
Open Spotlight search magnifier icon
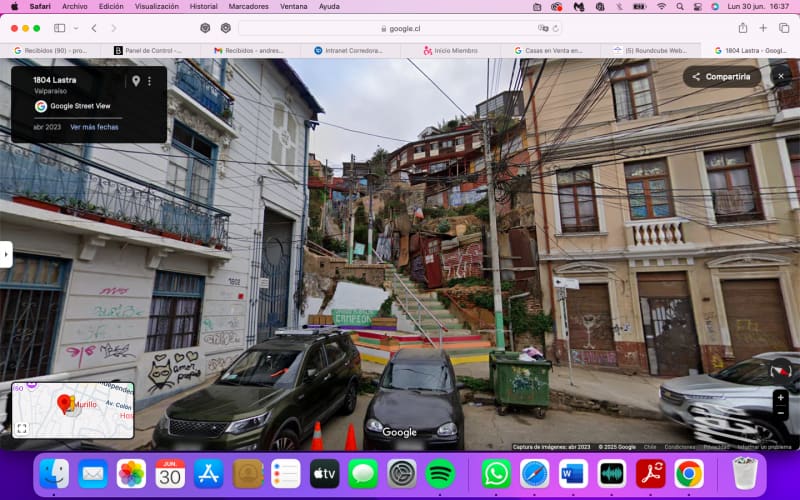pyautogui.click(x=680, y=7)
